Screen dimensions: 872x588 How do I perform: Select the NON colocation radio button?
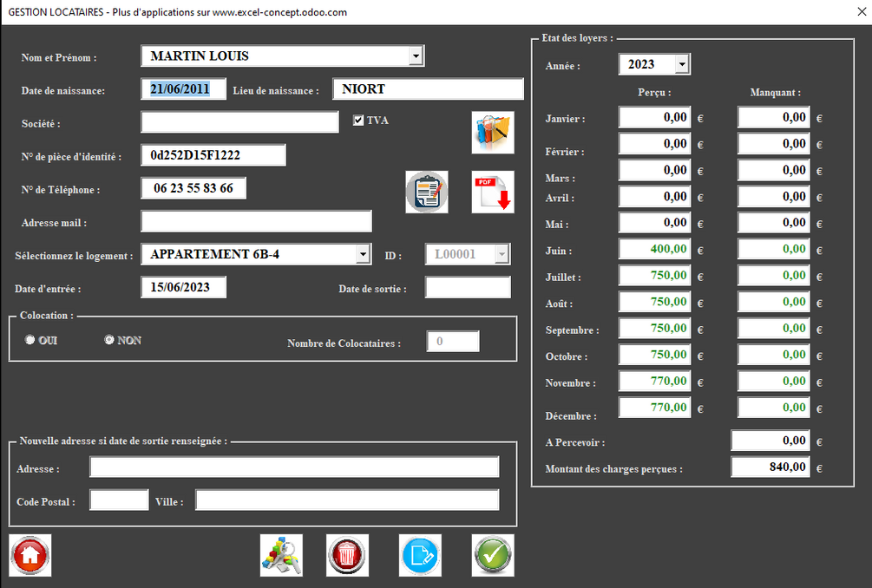(x=109, y=340)
